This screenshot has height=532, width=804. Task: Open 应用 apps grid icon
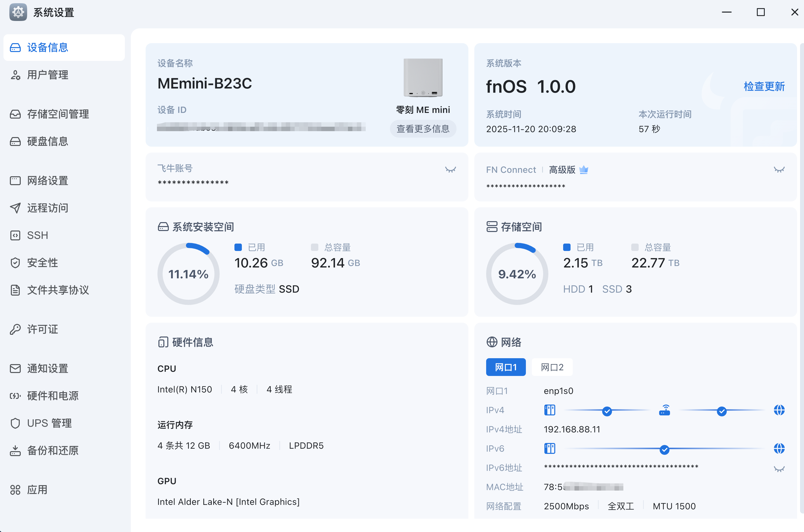click(x=15, y=490)
